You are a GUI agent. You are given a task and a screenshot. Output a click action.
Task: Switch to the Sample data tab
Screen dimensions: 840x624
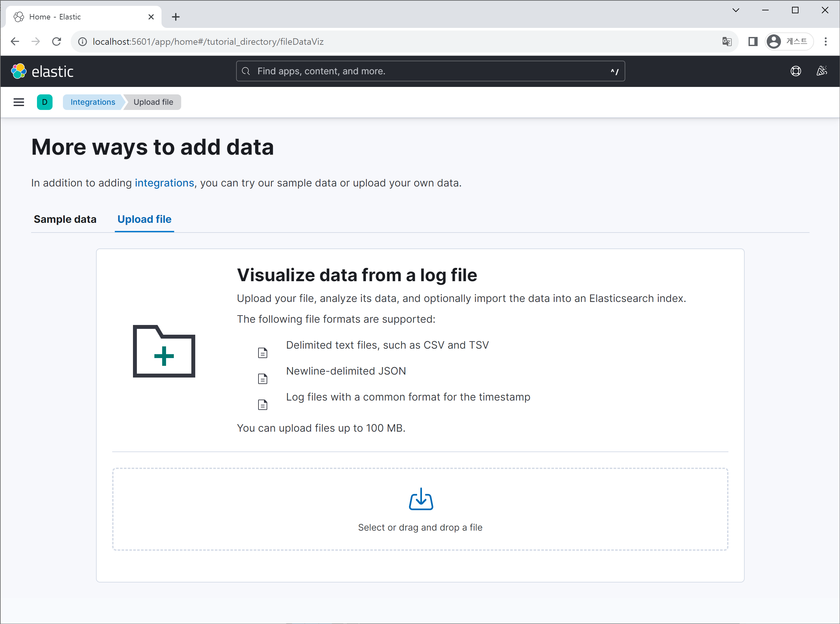click(x=65, y=219)
